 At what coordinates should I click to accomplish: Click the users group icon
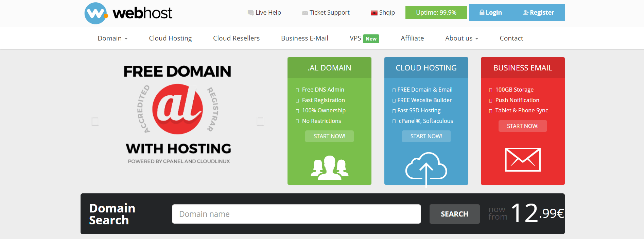click(x=329, y=168)
